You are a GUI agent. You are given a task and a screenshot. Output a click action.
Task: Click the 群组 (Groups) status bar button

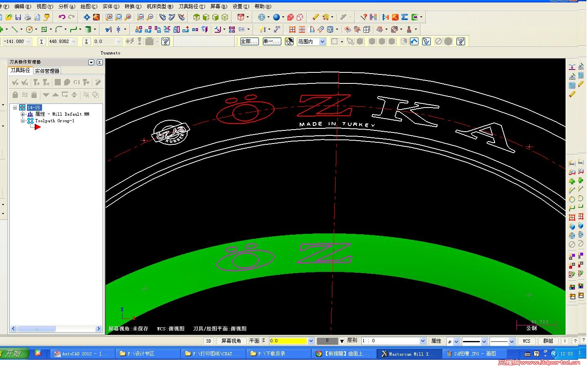(548, 341)
